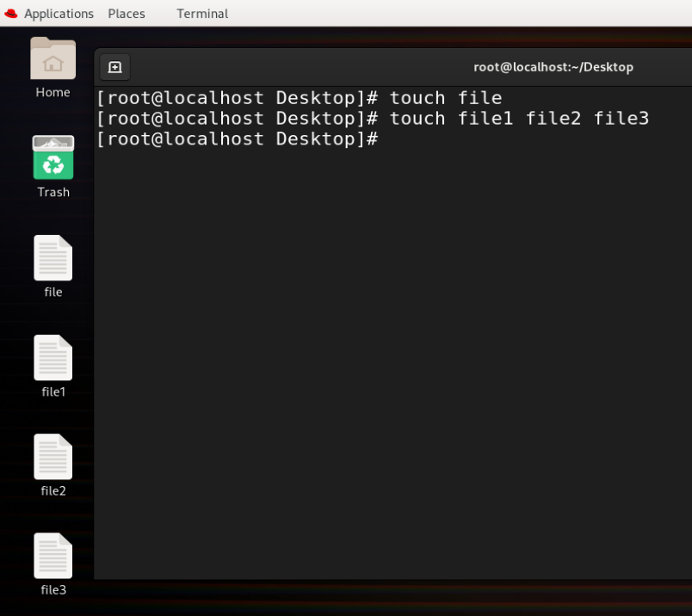Select the file3 desktop icon
The image size is (692, 616).
(x=53, y=556)
